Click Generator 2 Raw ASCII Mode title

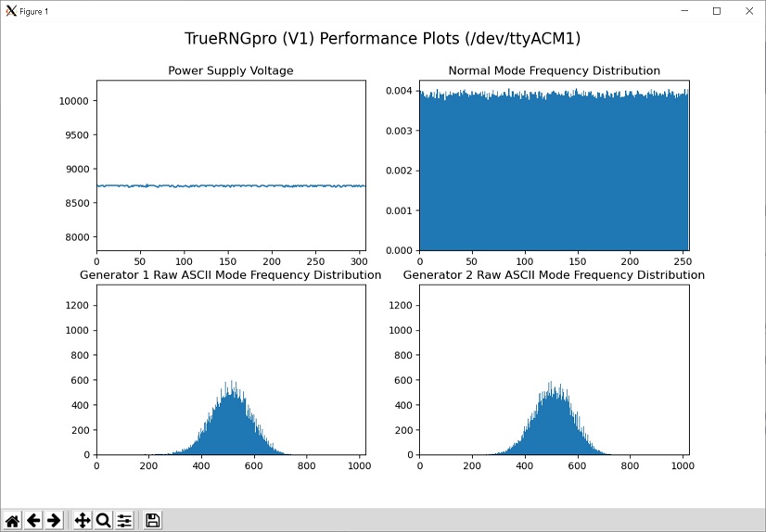554,275
